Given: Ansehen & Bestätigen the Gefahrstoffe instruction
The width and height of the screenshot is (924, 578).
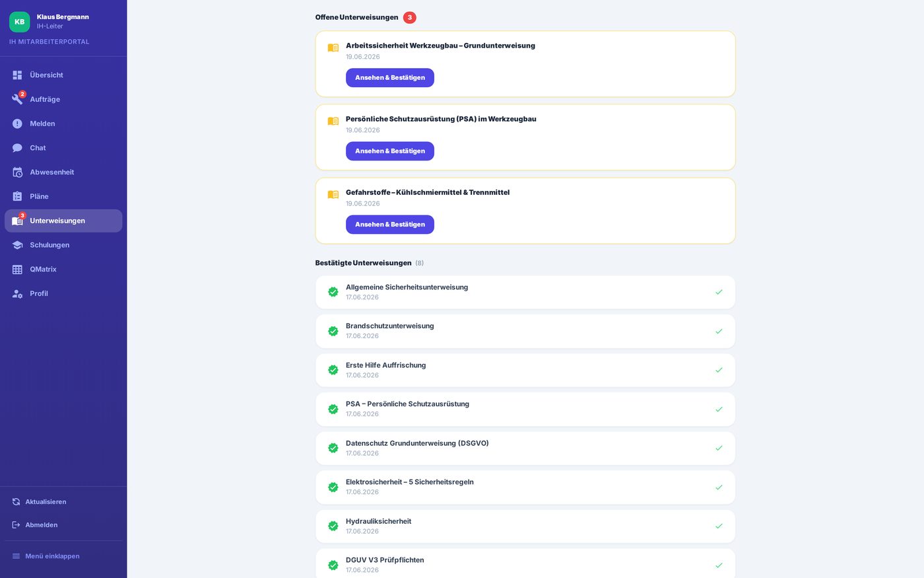Looking at the screenshot, I should [390, 225].
